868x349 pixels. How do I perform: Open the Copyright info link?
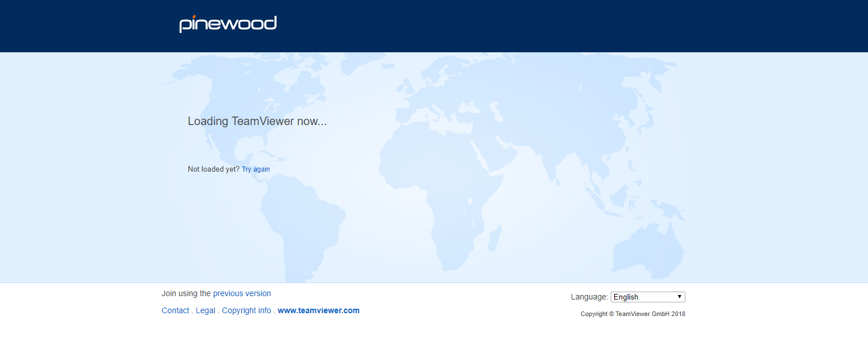click(x=246, y=310)
